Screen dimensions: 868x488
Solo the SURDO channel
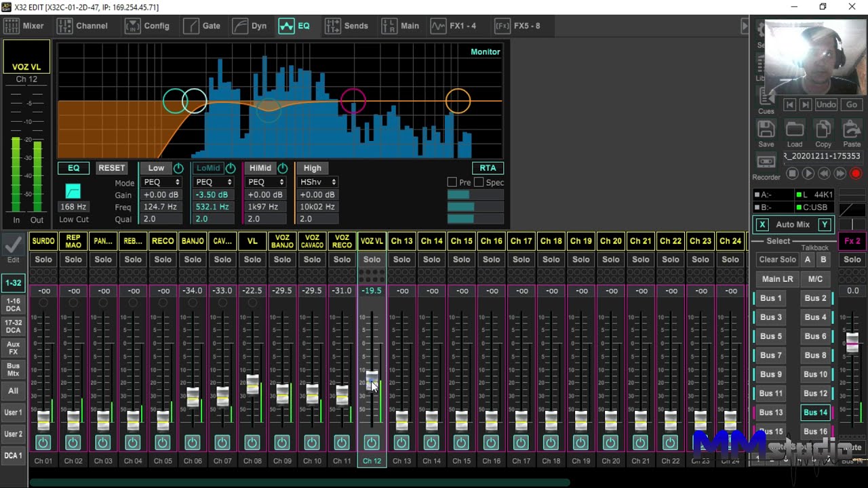pos(43,260)
